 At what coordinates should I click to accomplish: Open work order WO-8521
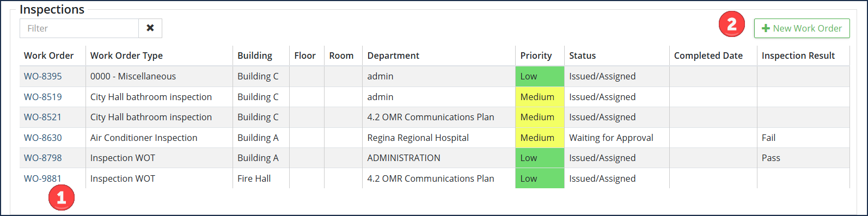[43, 117]
